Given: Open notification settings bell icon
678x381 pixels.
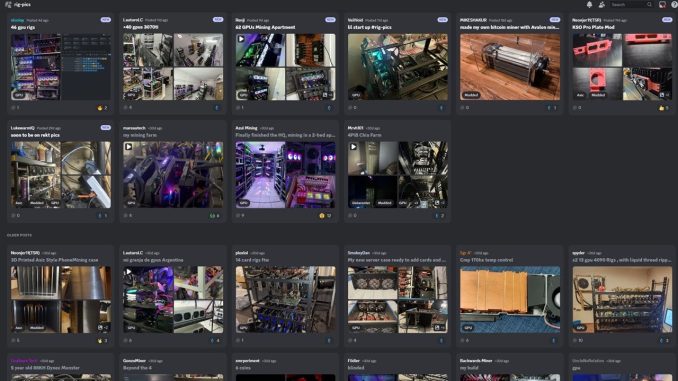Looking at the screenshot, I should tap(589, 4).
